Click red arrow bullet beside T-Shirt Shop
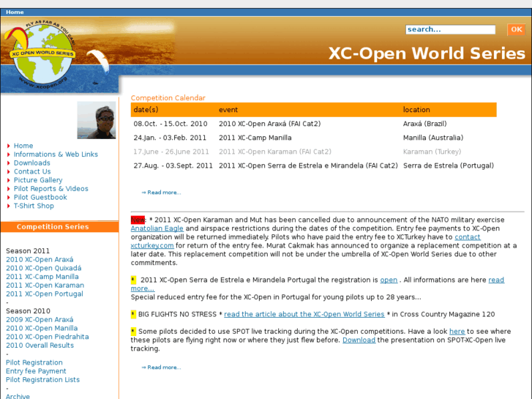This screenshot has width=532, height=399. [9, 206]
